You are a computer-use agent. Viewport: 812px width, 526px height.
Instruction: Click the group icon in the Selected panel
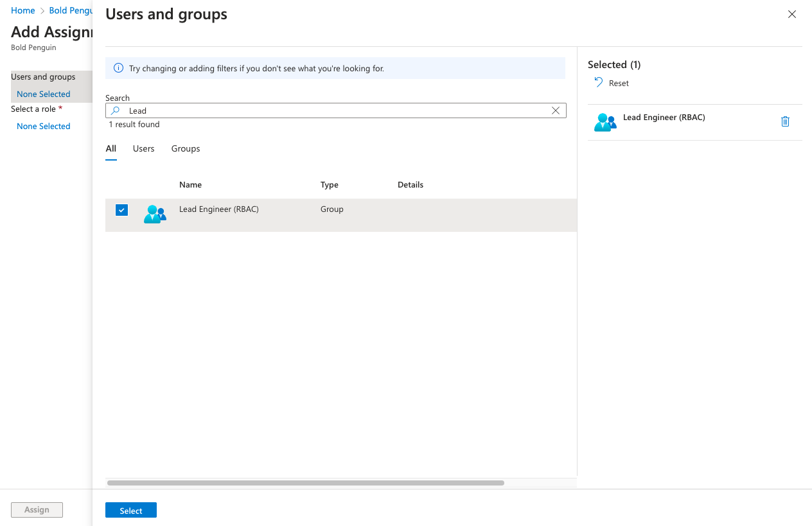[605, 122]
